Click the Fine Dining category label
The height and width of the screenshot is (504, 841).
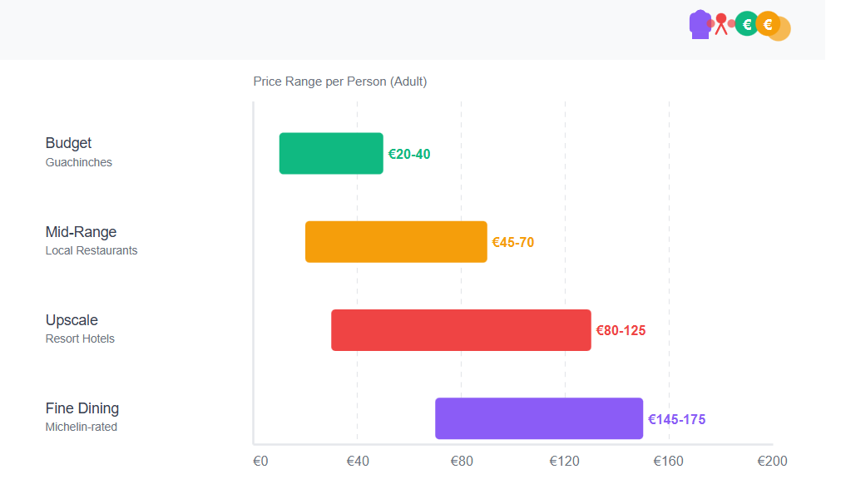pos(82,408)
